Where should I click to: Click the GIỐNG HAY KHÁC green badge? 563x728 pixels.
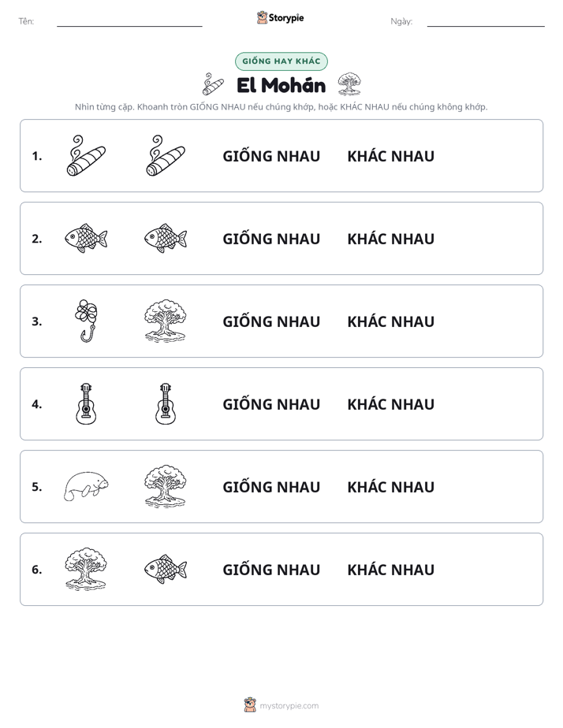point(281,61)
